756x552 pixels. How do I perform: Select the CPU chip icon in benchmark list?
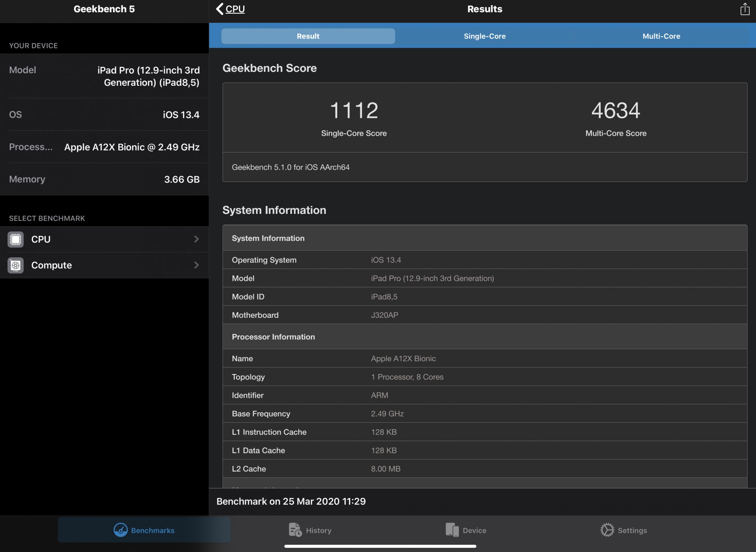pyautogui.click(x=15, y=240)
